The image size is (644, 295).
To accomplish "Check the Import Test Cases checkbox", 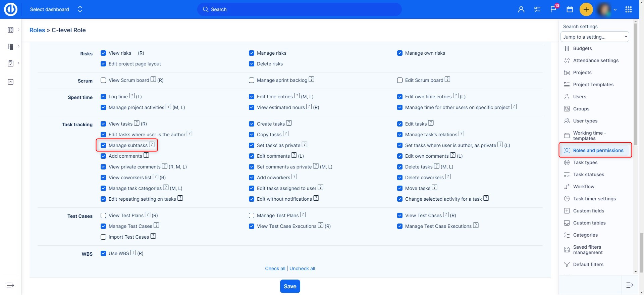I will 103,237.
